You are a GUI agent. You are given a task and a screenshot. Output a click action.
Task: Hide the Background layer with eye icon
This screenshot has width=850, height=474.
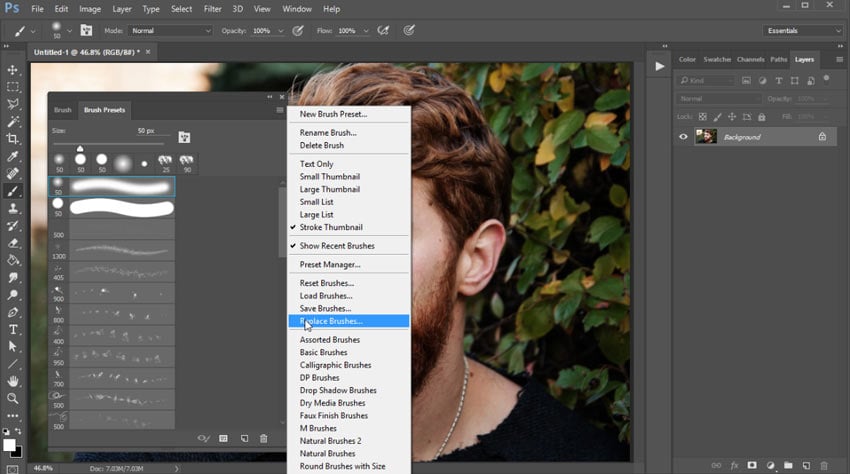point(684,137)
